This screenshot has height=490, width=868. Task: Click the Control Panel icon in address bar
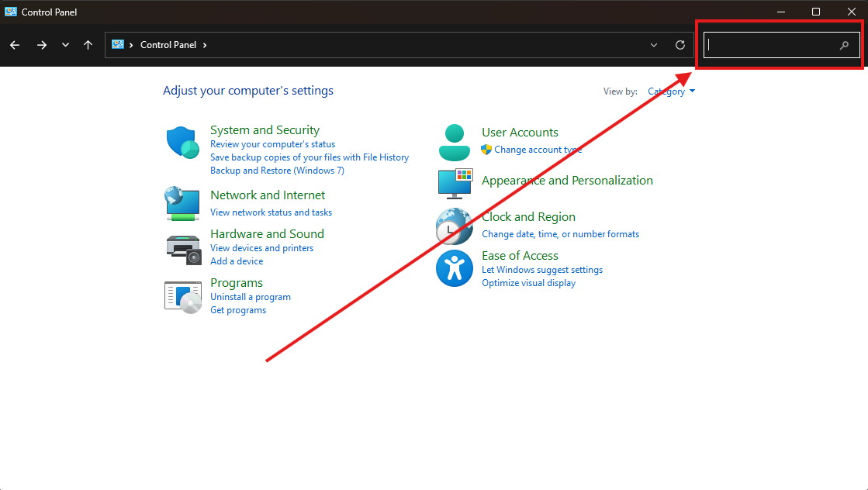pos(118,44)
